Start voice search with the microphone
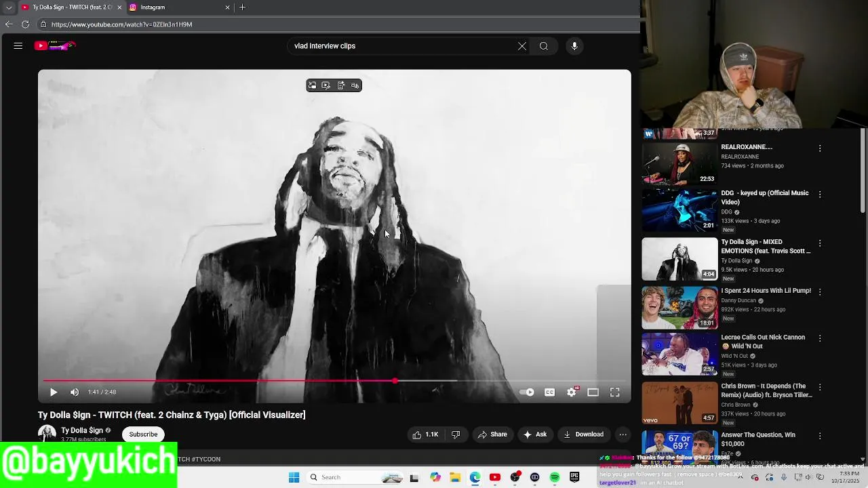This screenshot has width=868, height=488. [574, 46]
